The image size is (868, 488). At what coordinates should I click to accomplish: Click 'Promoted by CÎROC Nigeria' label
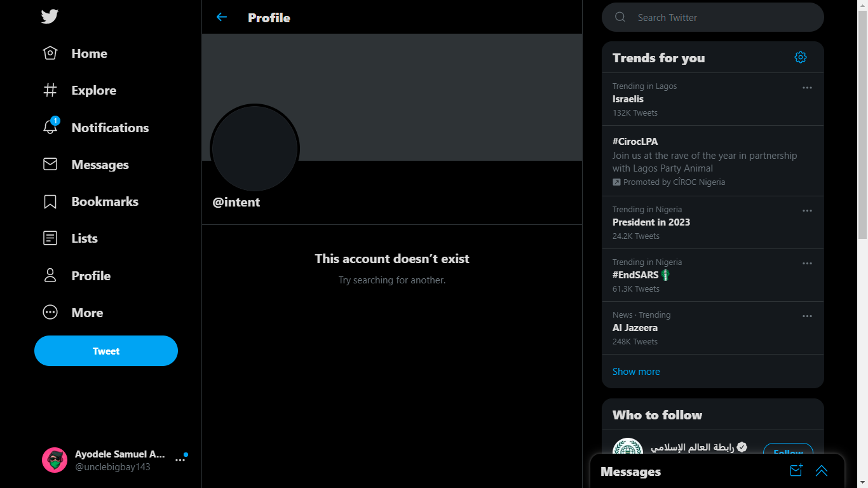tap(674, 182)
